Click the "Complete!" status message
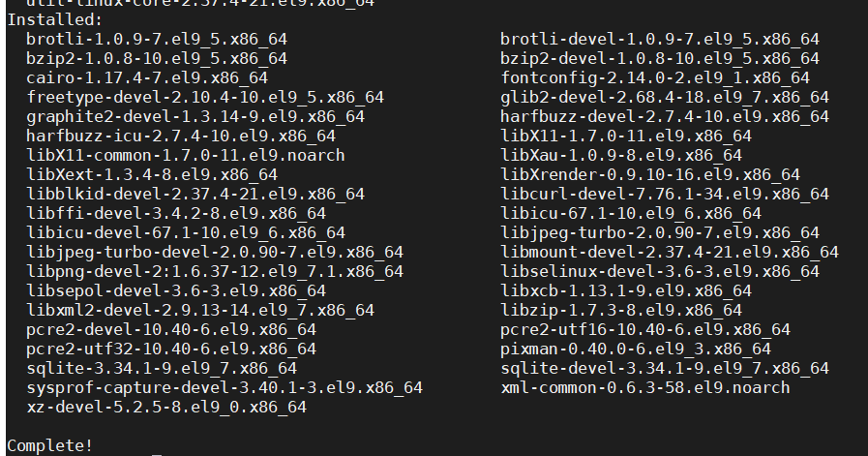Viewport: 868px width, 456px height. 50,445
